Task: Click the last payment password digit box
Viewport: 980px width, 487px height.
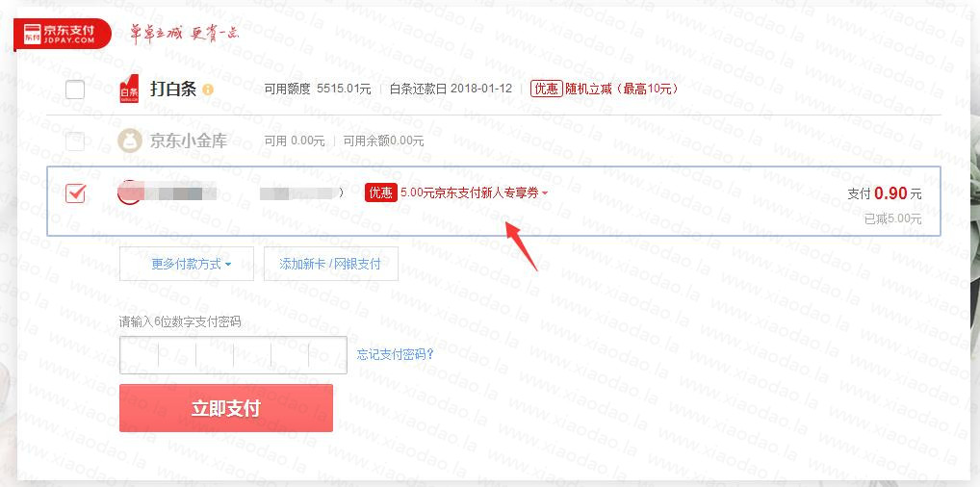Action: (x=327, y=355)
